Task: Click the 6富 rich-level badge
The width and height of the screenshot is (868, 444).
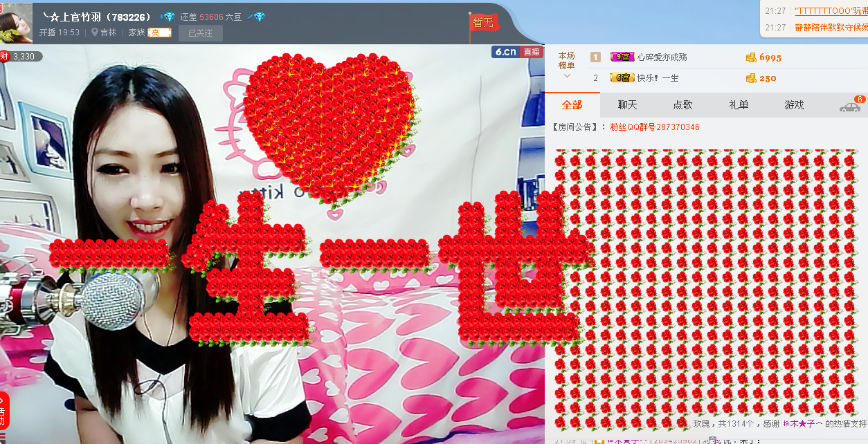Action: [622, 78]
